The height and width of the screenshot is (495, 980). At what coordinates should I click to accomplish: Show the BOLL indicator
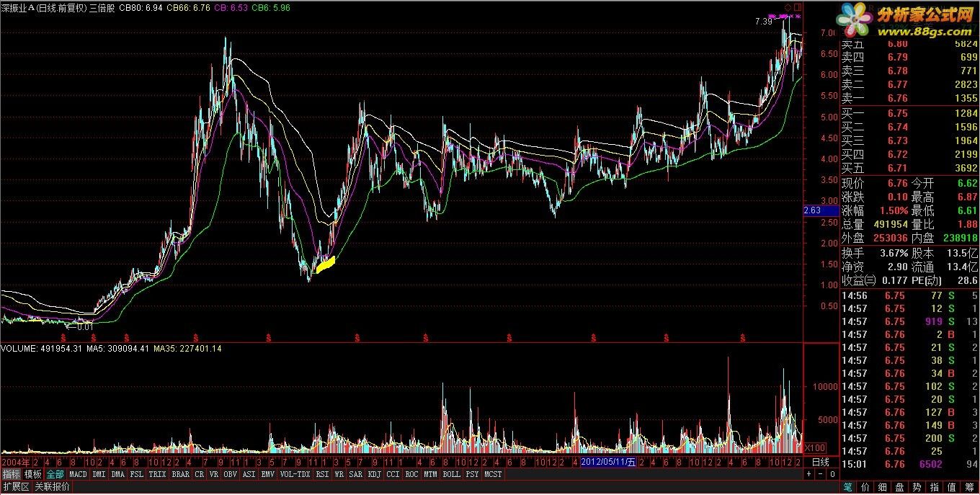(x=451, y=474)
